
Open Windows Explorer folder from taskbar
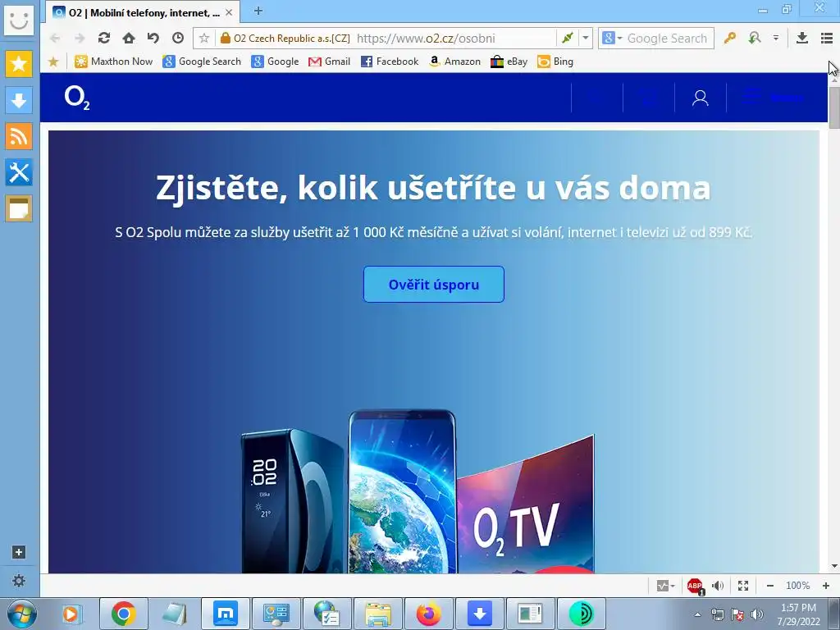(x=378, y=614)
